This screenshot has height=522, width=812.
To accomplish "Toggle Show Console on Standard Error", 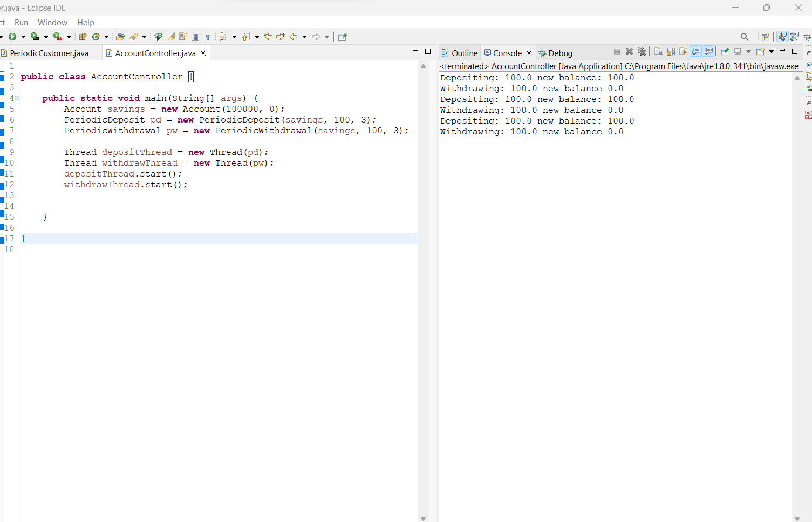I will 708,51.
